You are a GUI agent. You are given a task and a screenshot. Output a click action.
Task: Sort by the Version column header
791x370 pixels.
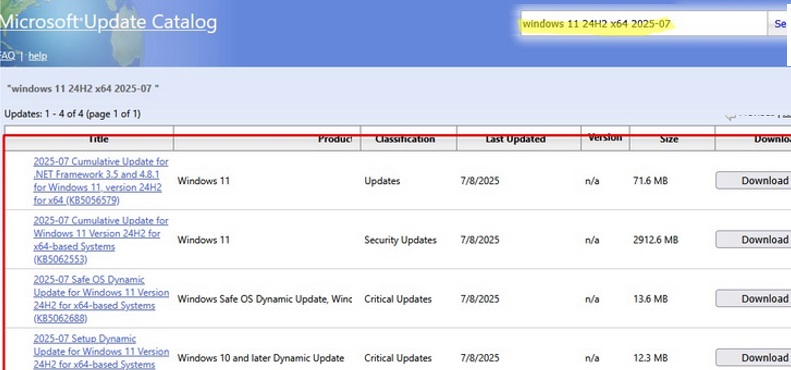[605, 137]
